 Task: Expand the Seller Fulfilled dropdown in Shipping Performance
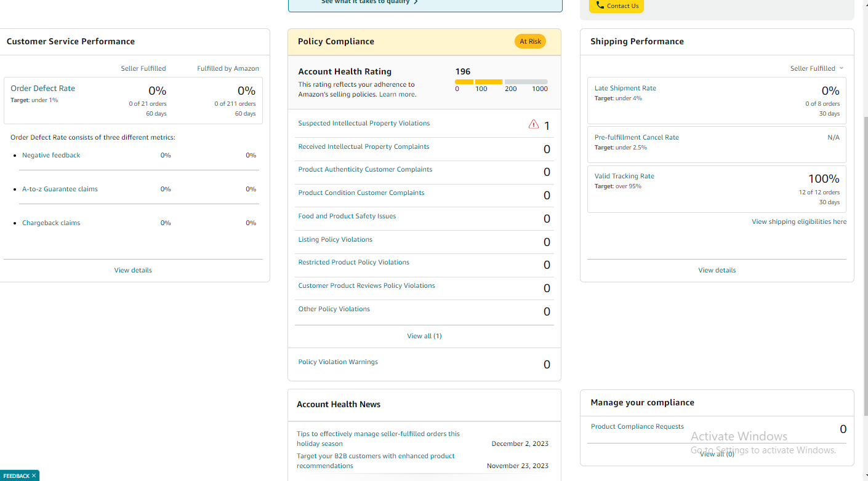pyautogui.click(x=817, y=68)
